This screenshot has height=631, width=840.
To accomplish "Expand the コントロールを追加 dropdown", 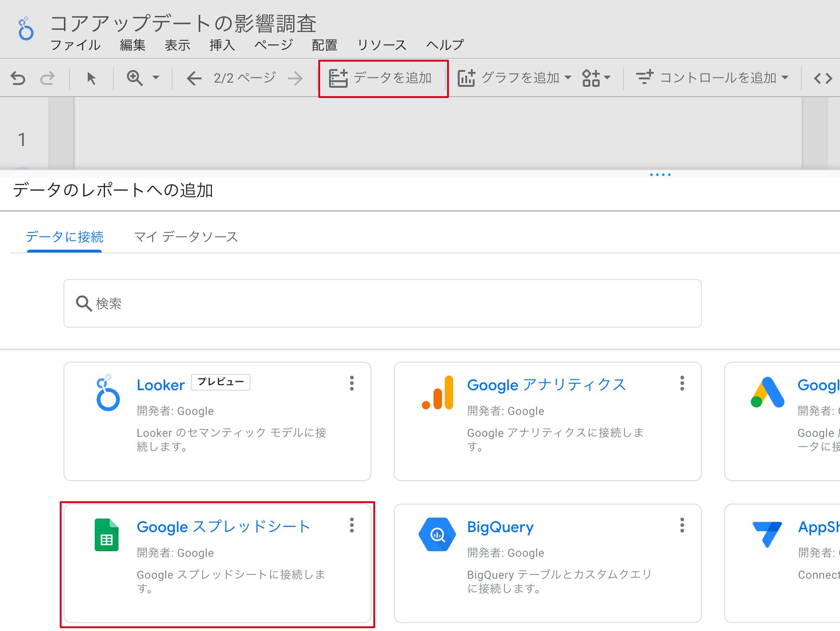I will 785,78.
